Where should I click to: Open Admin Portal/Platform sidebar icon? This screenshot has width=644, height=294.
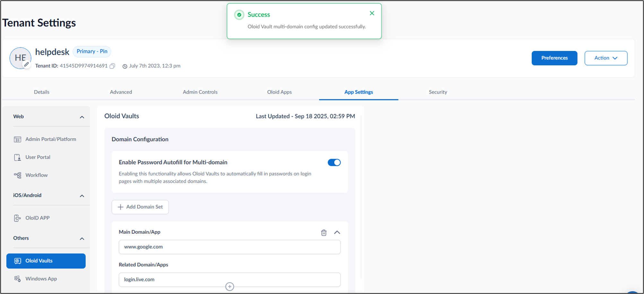point(17,139)
